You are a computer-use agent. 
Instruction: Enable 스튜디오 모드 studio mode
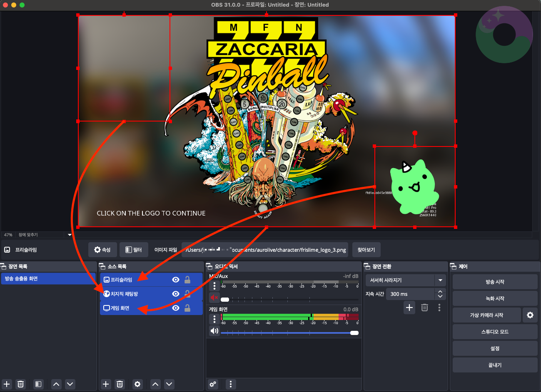[x=495, y=332]
